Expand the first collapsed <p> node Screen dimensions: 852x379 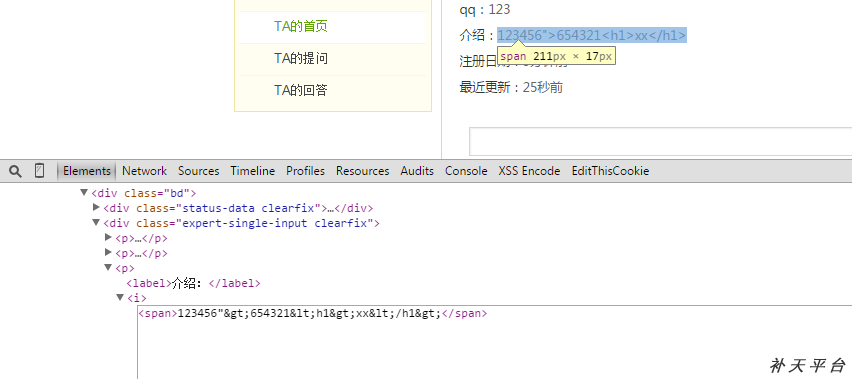(108, 237)
